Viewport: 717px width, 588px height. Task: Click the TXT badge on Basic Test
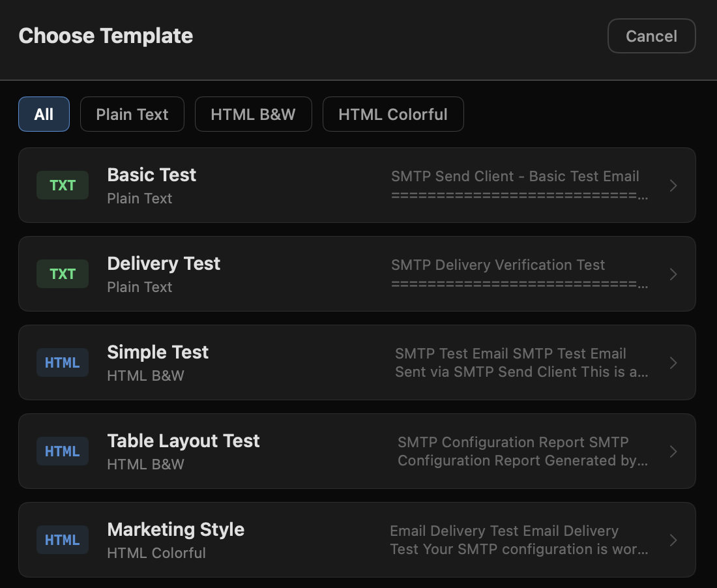pyautogui.click(x=62, y=185)
